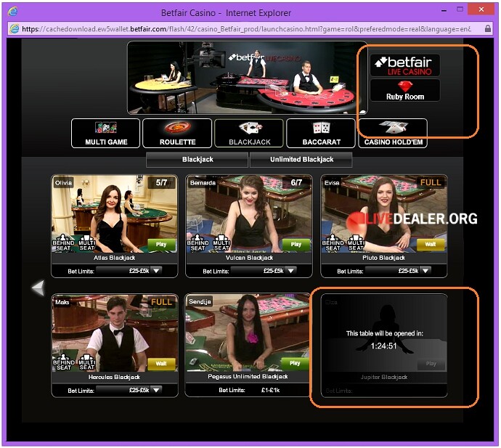Choose Multi Seat on Atlas Blackjack

(86, 243)
